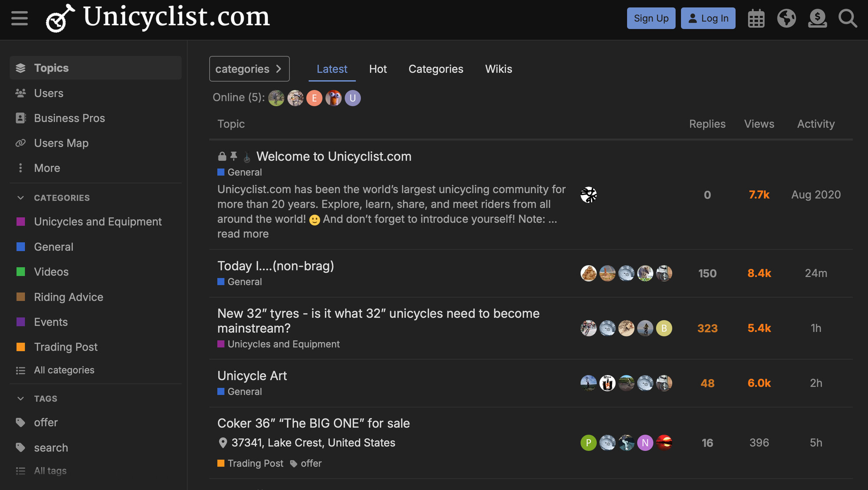Collapse the Categories sidebar section
868x490 pixels.
(20, 198)
